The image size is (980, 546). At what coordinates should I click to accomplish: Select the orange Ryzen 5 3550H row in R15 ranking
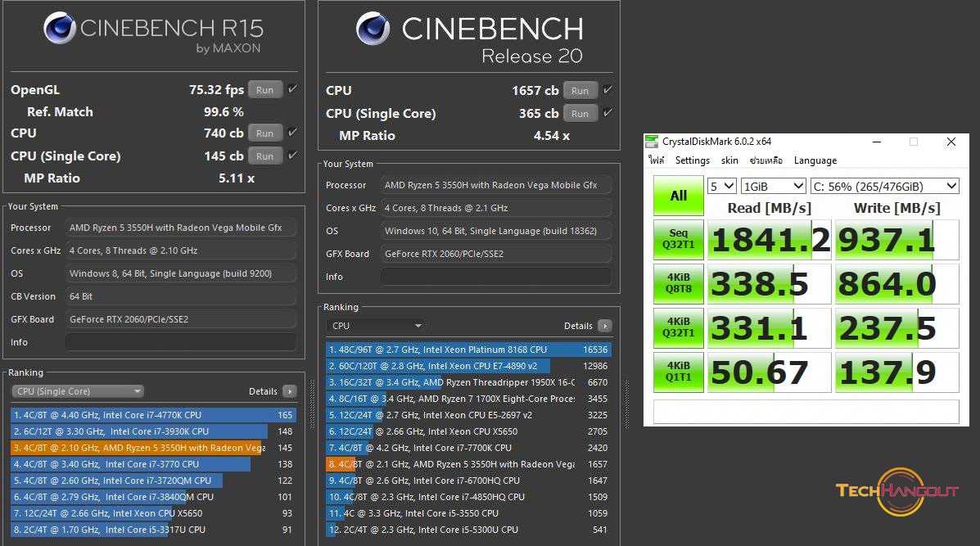[x=153, y=448]
